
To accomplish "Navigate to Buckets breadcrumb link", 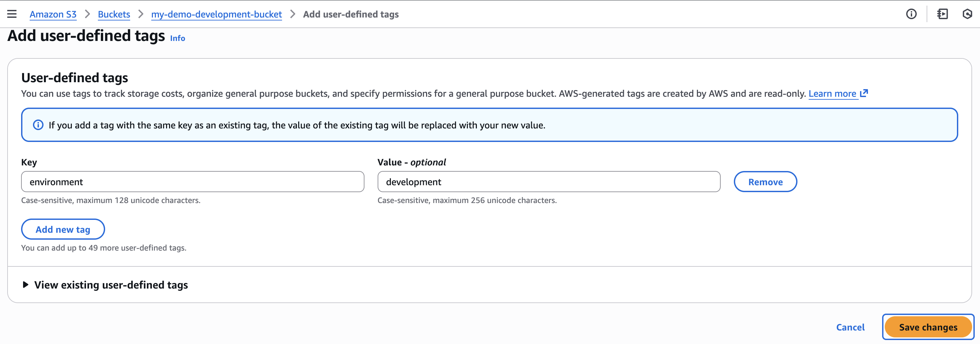I will (x=114, y=14).
